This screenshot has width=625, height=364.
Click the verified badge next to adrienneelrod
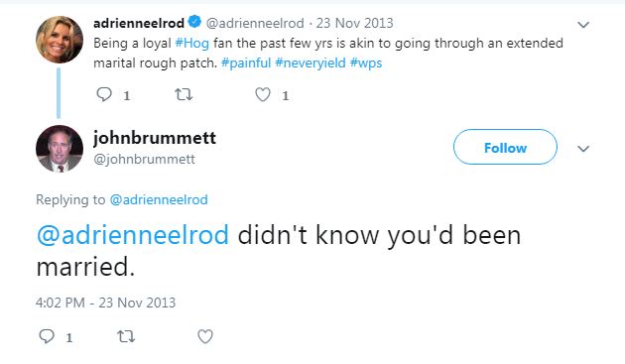coord(194,22)
